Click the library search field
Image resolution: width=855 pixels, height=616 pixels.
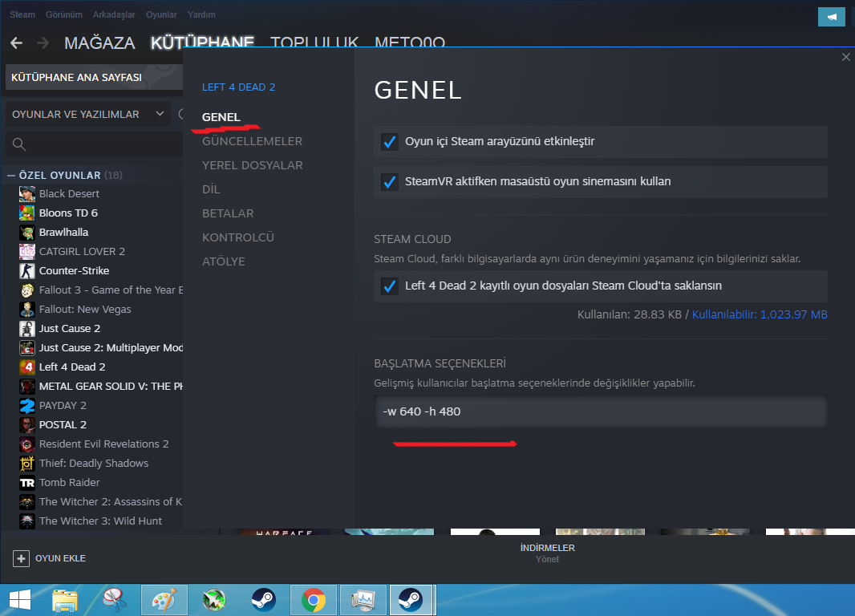click(x=94, y=144)
